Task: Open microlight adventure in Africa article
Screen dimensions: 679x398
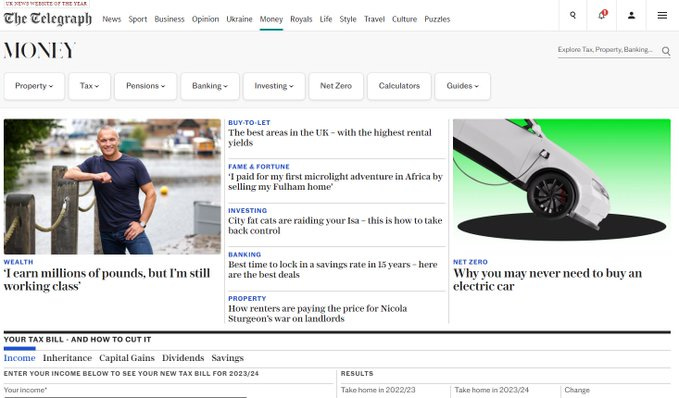Action: tap(336, 182)
